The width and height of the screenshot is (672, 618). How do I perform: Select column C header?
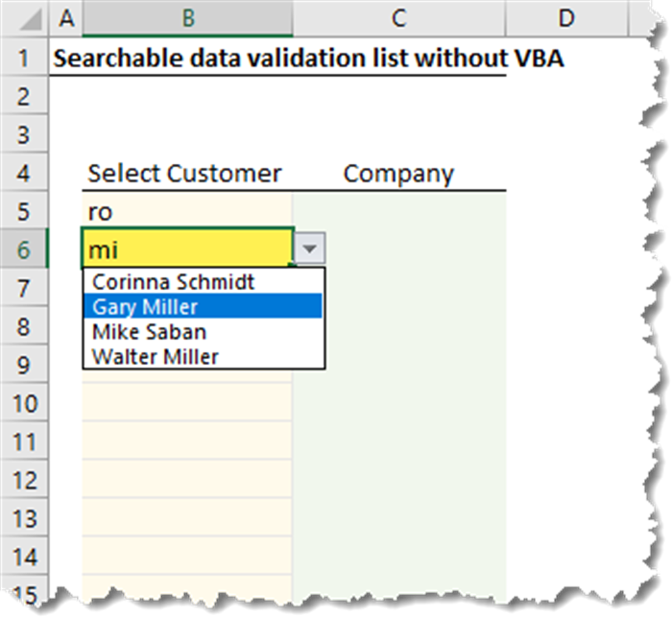point(398,17)
